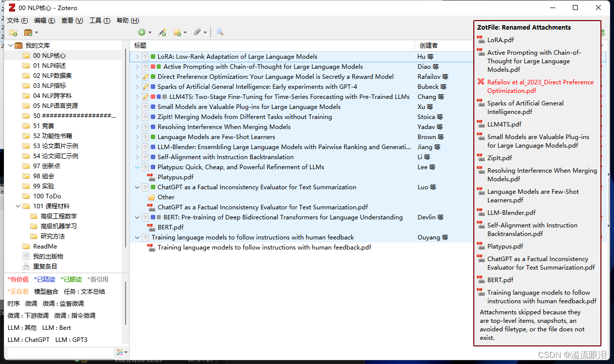Image resolution: width=614 pixels, height=364 pixels.
Task: Collapse the 我的文库 library tree
Action: (x=10, y=46)
